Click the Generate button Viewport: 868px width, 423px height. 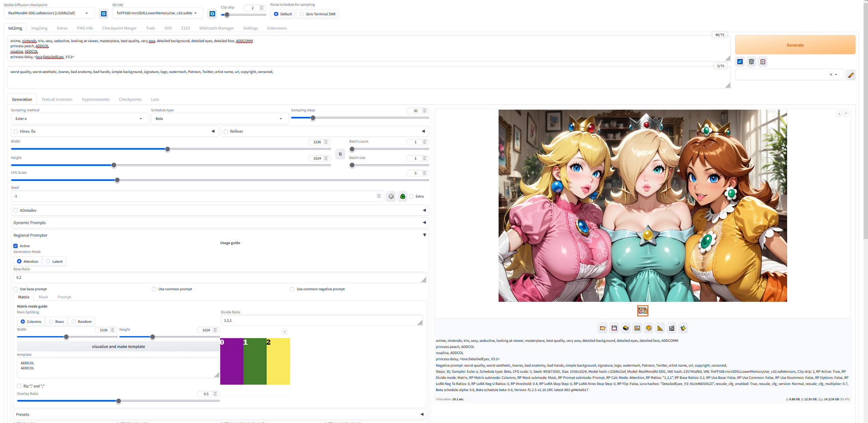(795, 45)
